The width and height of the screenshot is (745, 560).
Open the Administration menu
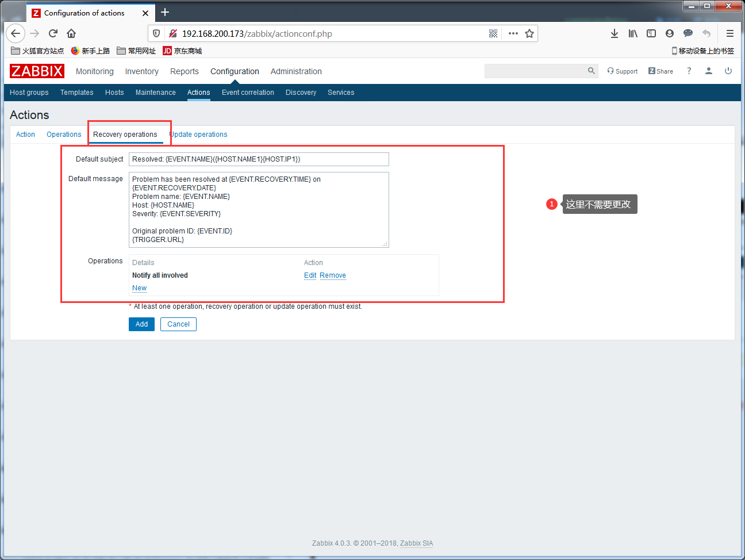[x=296, y=71]
